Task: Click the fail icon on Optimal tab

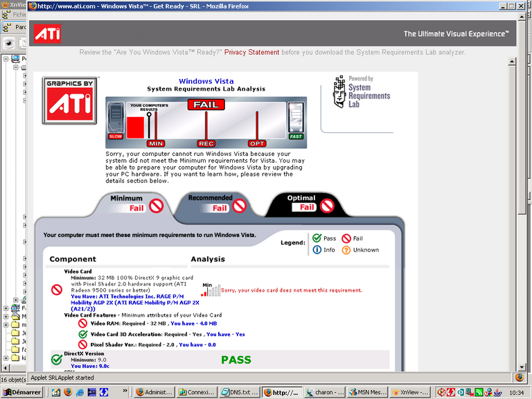Action: pos(328,206)
